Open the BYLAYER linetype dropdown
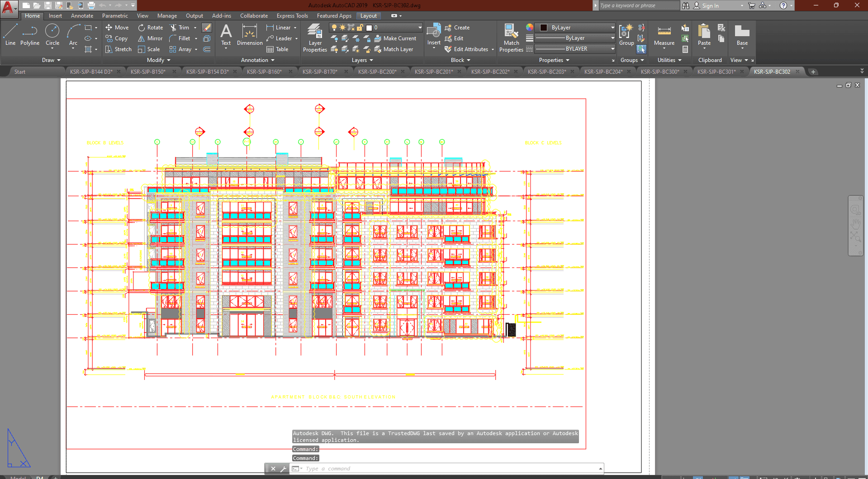 click(612, 49)
